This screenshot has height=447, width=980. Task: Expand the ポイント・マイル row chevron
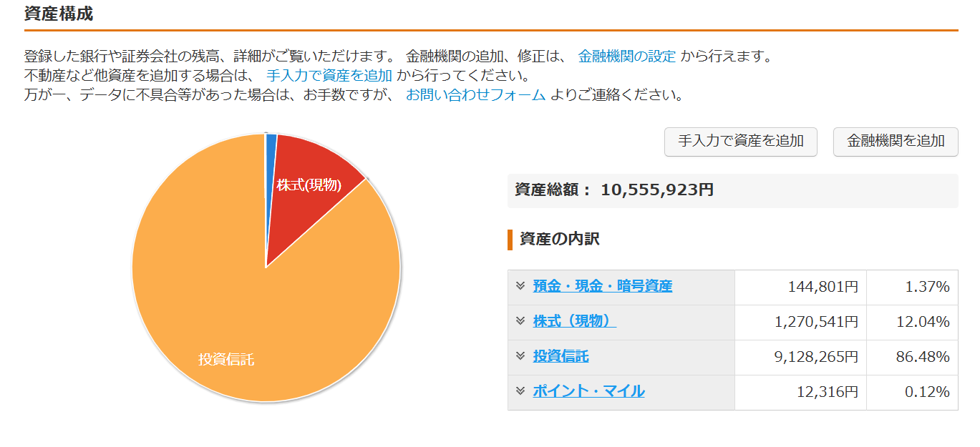520,390
